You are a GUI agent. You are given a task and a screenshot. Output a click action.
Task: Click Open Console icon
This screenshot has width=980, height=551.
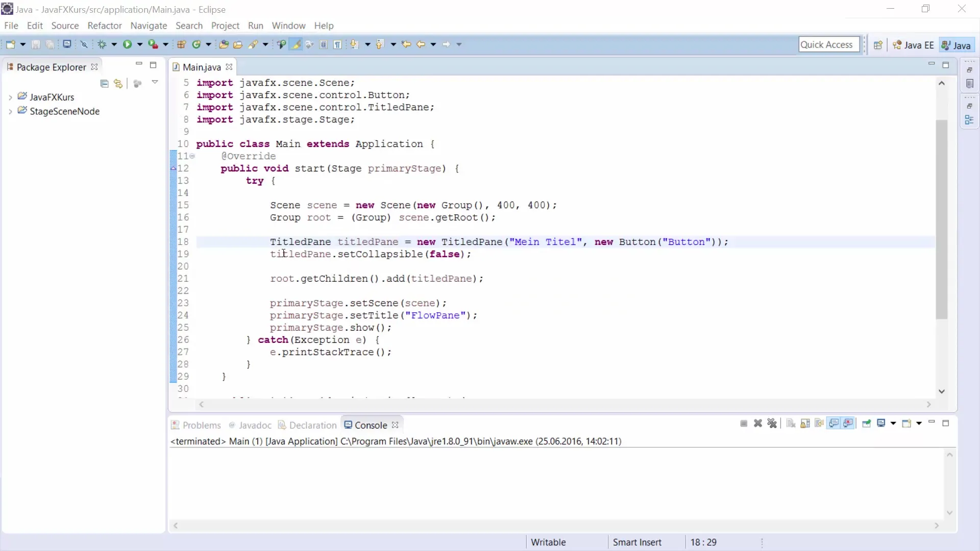pyautogui.click(x=906, y=423)
